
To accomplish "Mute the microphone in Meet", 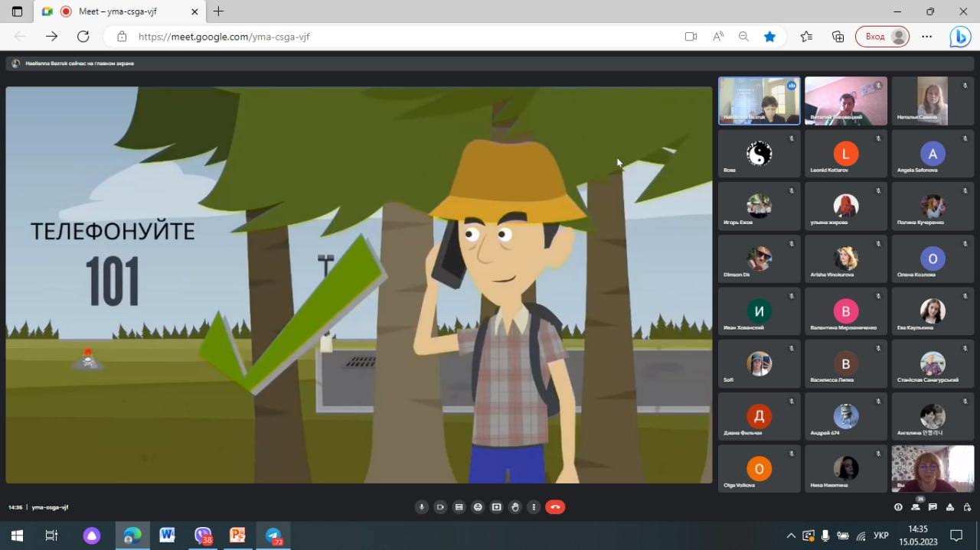I will pyautogui.click(x=421, y=507).
